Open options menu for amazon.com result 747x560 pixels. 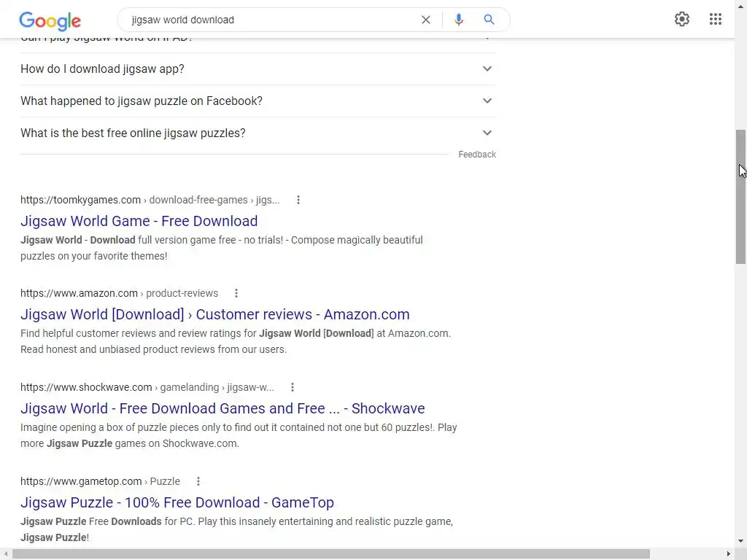[x=236, y=293]
